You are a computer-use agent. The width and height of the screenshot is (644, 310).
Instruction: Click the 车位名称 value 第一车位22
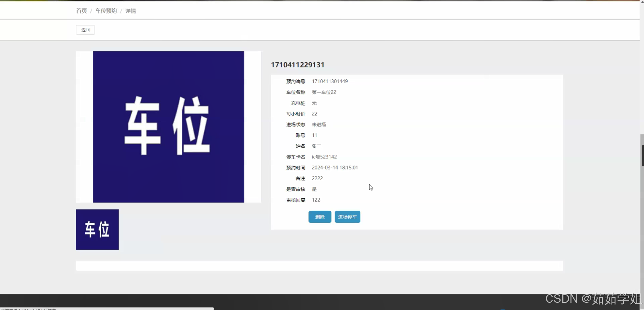coord(324,92)
